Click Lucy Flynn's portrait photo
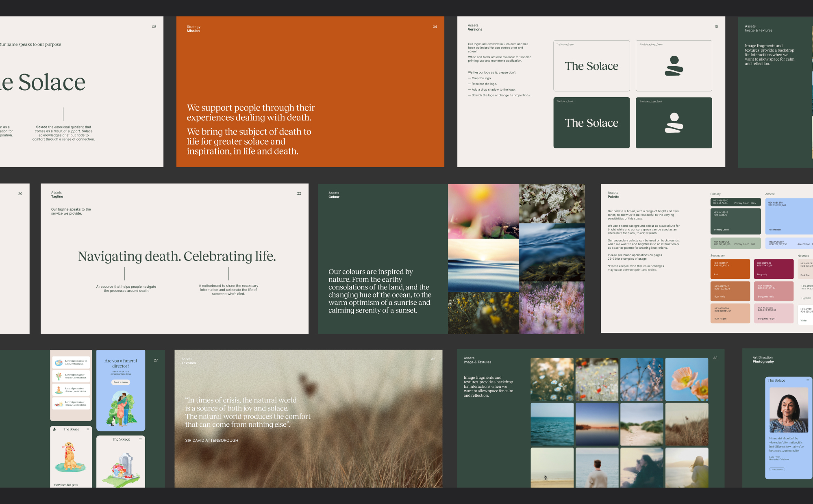This screenshot has height=504, width=813. [x=789, y=410]
